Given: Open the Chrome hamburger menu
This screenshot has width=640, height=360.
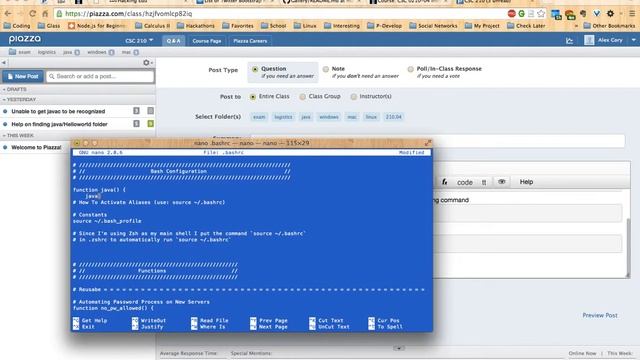Looking at the screenshot, I should point(632,13).
